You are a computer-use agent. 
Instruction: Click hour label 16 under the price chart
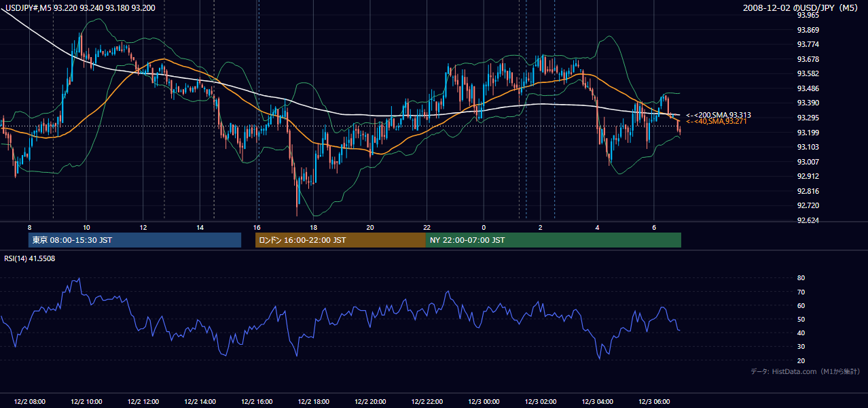pyautogui.click(x=257, y=227)
